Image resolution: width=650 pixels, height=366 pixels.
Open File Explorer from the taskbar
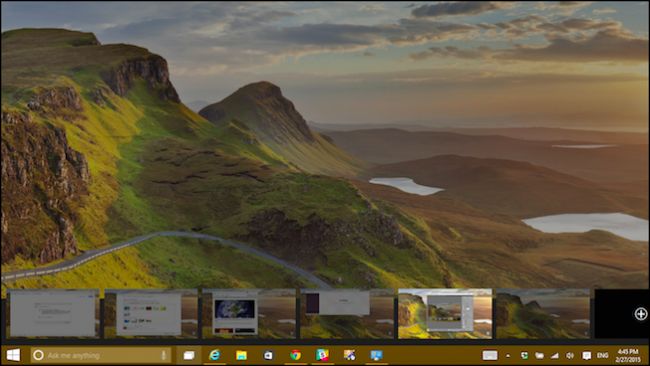[x=241, y=355]
